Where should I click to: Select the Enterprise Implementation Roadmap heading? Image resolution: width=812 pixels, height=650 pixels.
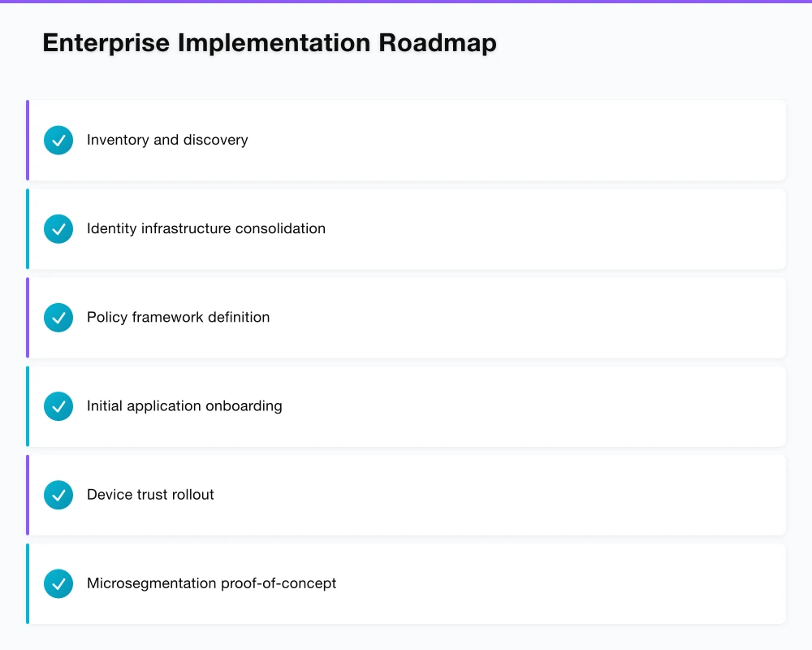[x=269, y=42]
